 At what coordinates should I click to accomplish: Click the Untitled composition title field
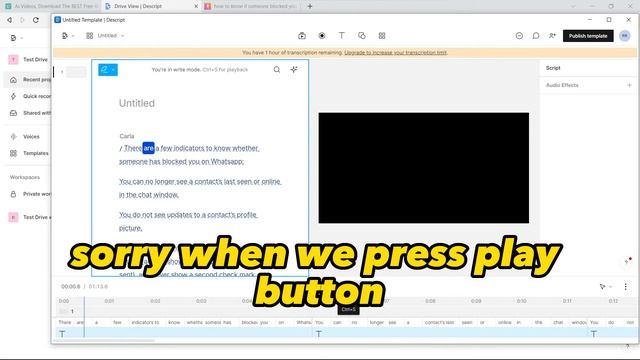click(137, 103)
